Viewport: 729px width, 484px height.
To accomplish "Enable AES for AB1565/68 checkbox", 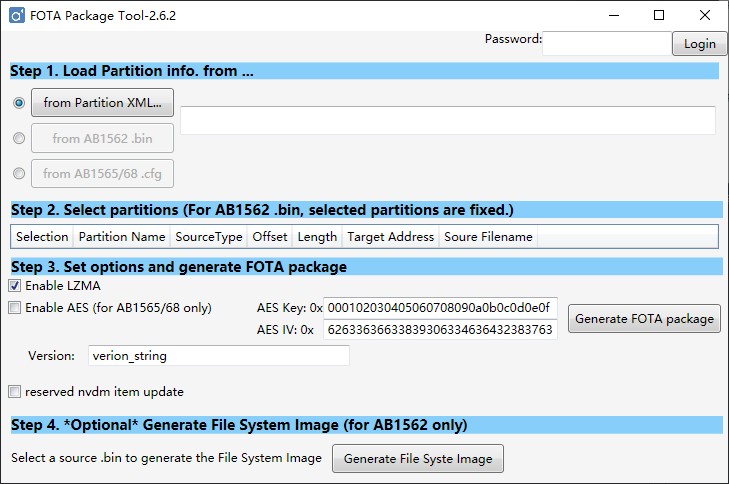I will click(x=15, y=308).
